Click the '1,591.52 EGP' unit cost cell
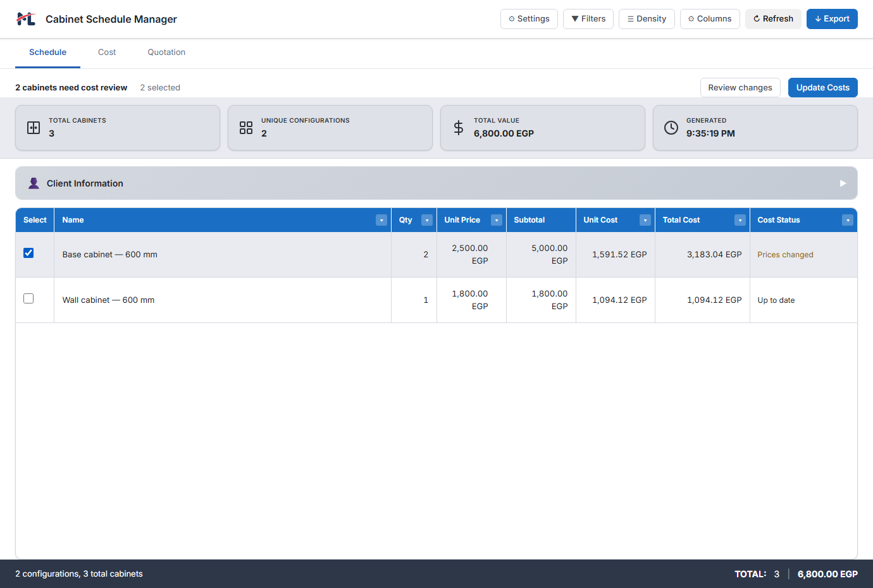The width and height of the screenshot is (873, 588). pos(616,255)
